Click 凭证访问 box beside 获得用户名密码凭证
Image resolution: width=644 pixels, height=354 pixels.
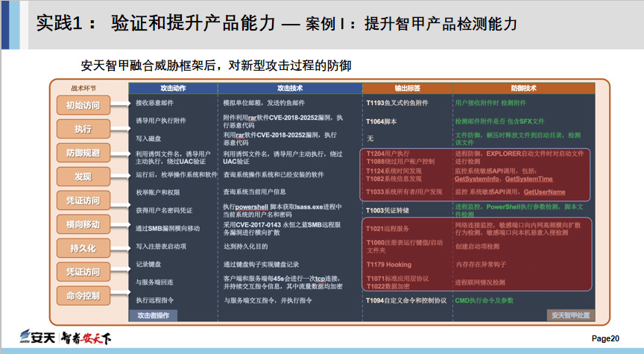pos(83,200)
